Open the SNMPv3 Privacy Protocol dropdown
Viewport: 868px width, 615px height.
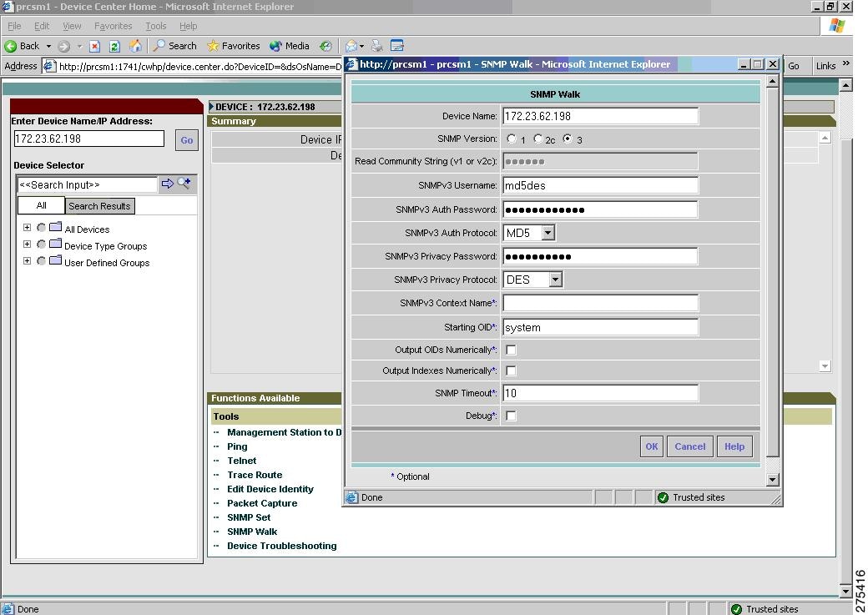556,280
